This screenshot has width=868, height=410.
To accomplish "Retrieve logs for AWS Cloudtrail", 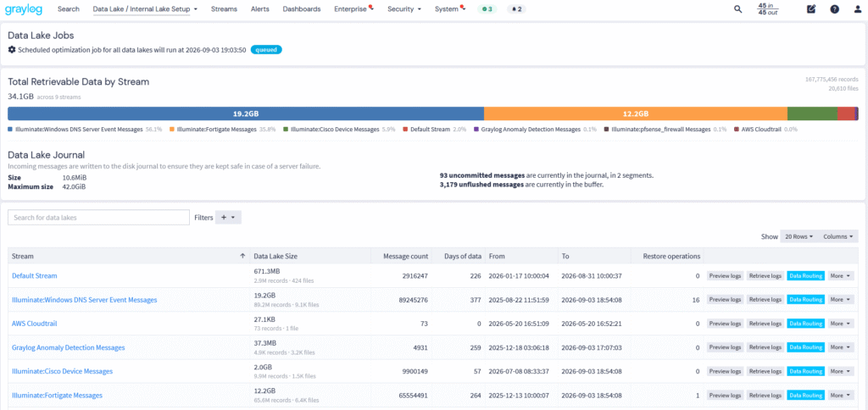I will (x=765, y=324).
